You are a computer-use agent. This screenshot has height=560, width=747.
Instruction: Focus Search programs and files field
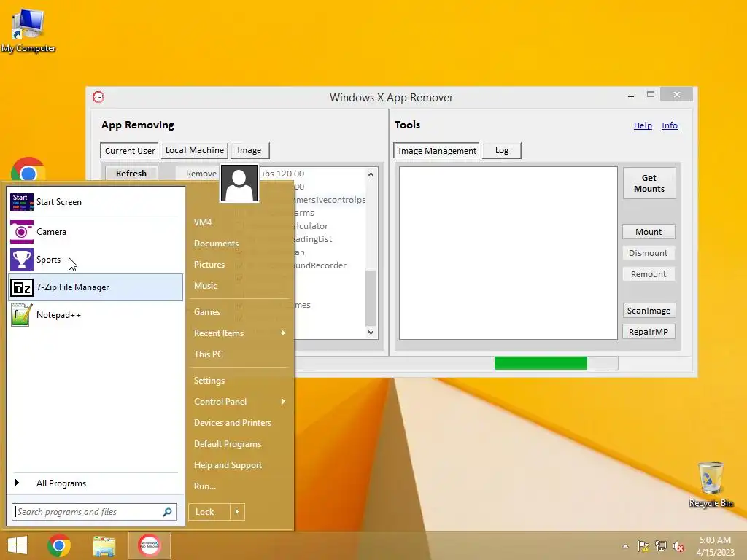point(94,512)
